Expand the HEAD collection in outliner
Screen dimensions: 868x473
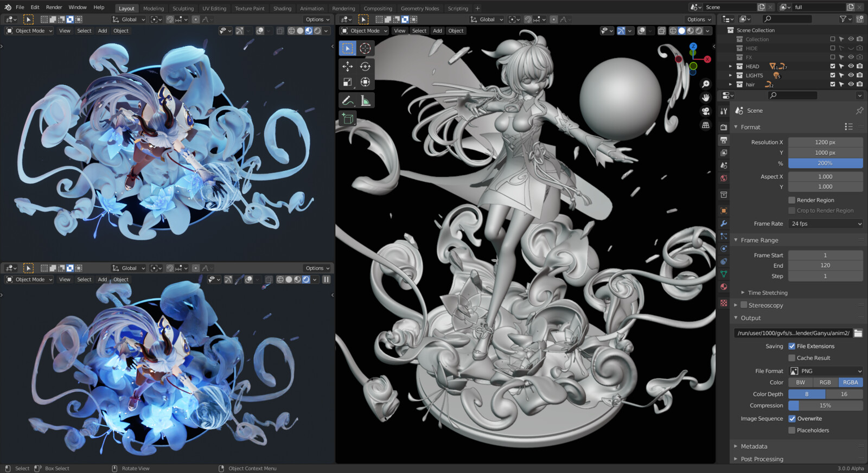[x=731, y=66]
